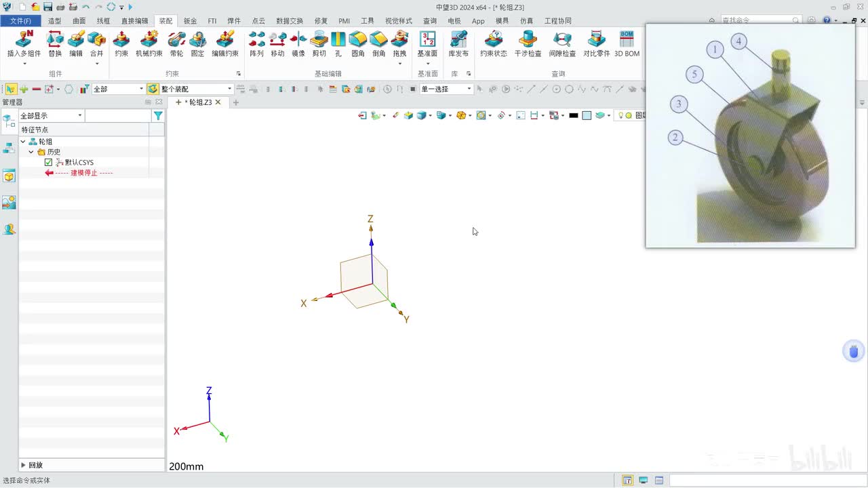Select the Pulley (带轮) tool
Viewport: 868px width, 488px height.
point(176,43)
